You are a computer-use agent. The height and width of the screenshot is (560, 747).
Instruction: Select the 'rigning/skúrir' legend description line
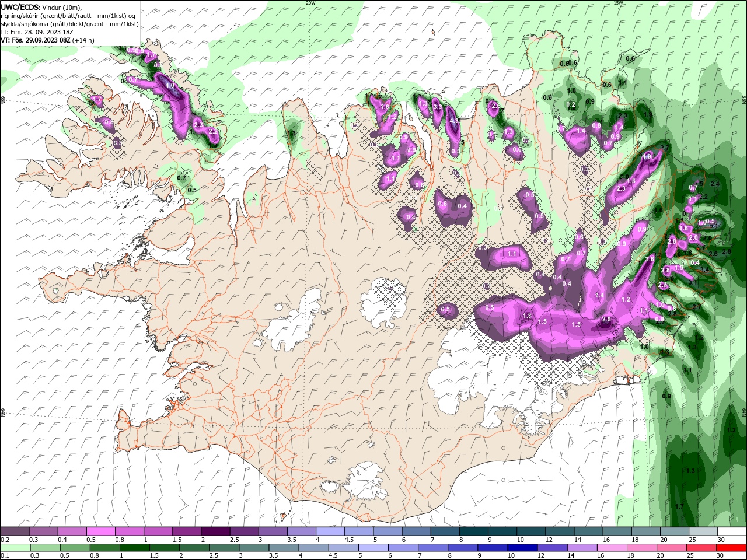point(68,15)
